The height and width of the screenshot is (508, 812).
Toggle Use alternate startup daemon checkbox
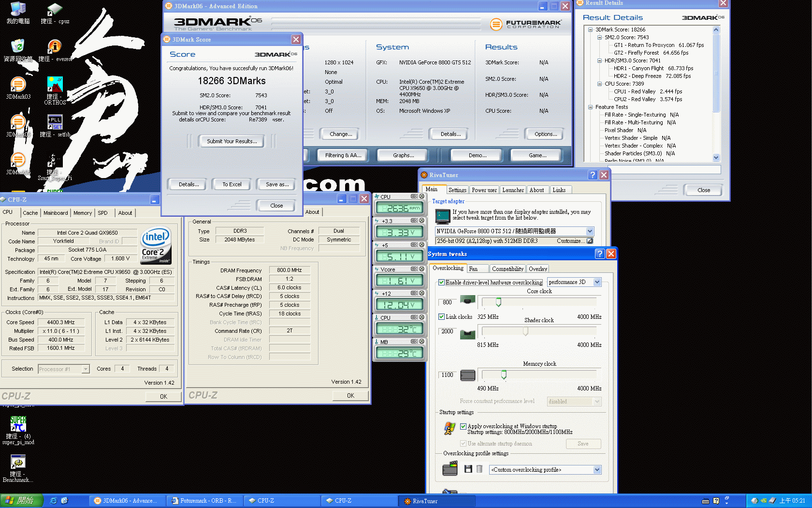(x=464, y=444)
